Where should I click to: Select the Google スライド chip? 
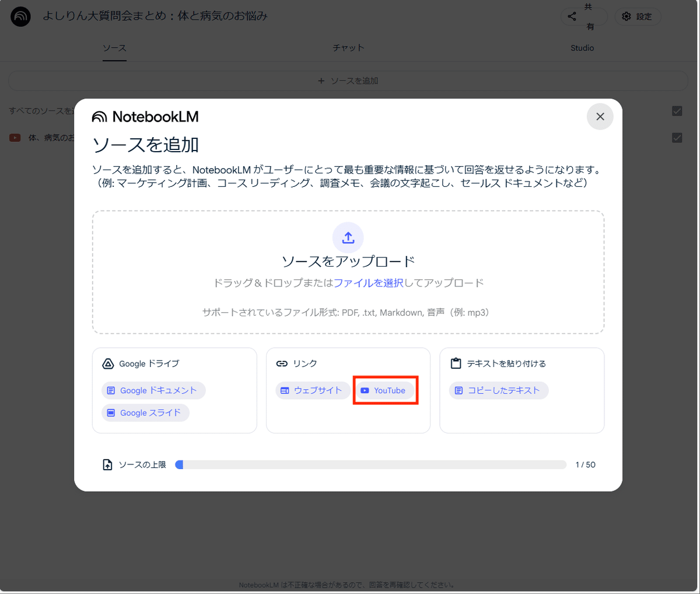coord(145,413)
